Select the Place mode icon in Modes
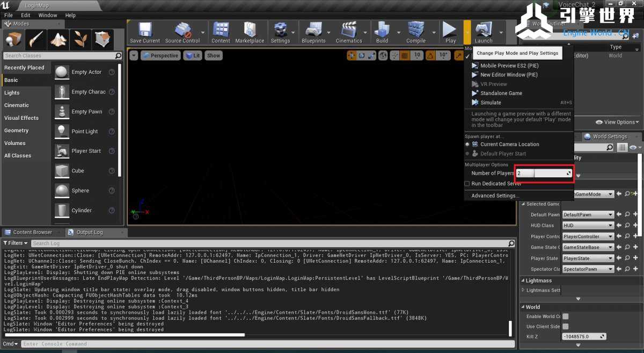This screenshot has width=644, height=353. click(x=14, y=40)
